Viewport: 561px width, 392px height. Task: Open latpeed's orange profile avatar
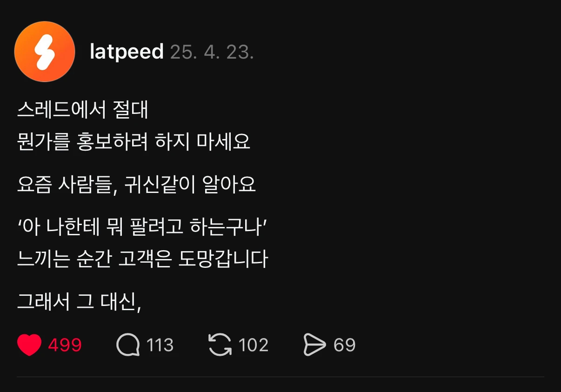45,52
